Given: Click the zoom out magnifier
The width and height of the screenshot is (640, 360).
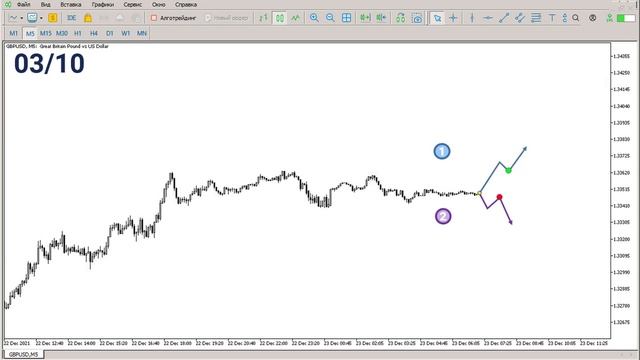Looking at the screenshot, I should point(330,18).
